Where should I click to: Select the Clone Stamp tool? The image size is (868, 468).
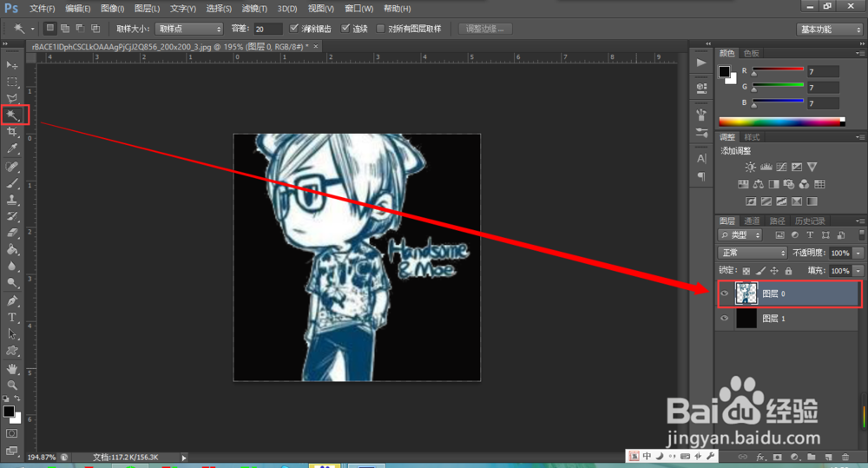11,200
